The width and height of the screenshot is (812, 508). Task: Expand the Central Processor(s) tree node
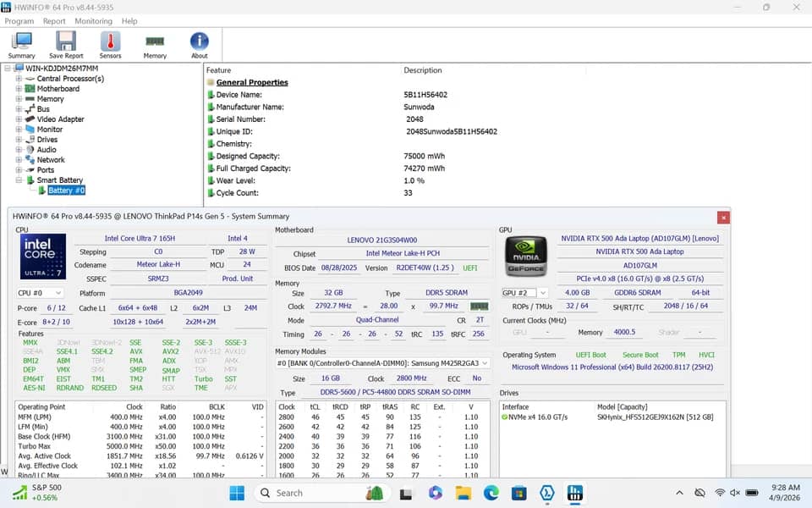coord(19,79)
